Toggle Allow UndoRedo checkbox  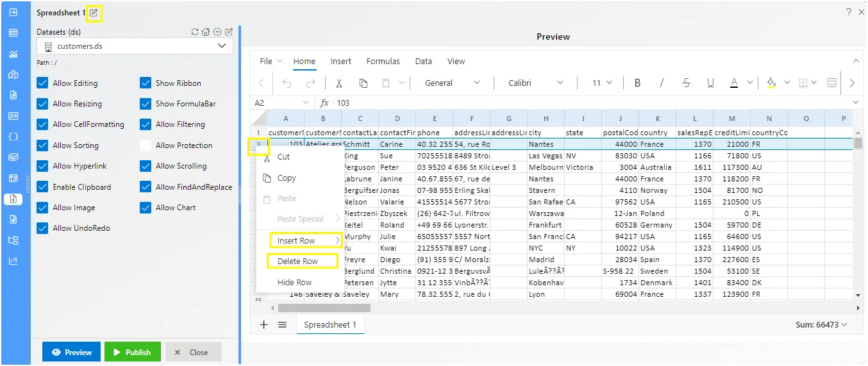42,228
